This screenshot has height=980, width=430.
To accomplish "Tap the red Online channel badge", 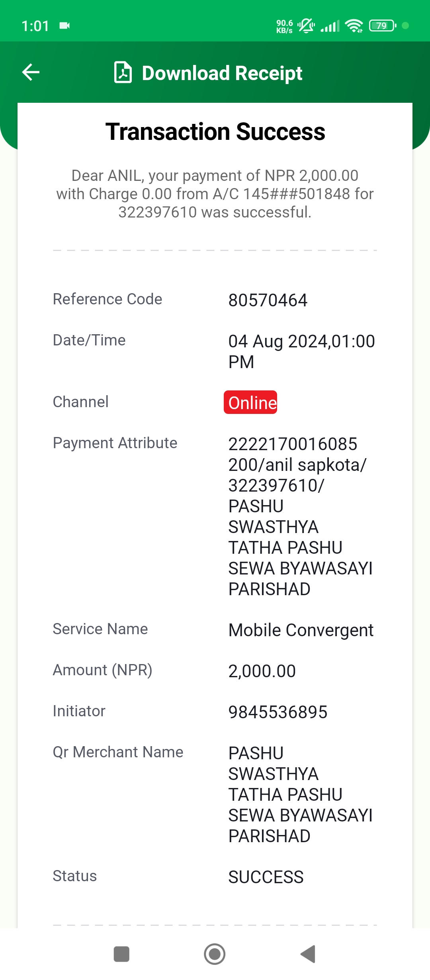I will [x=250, y=402].
